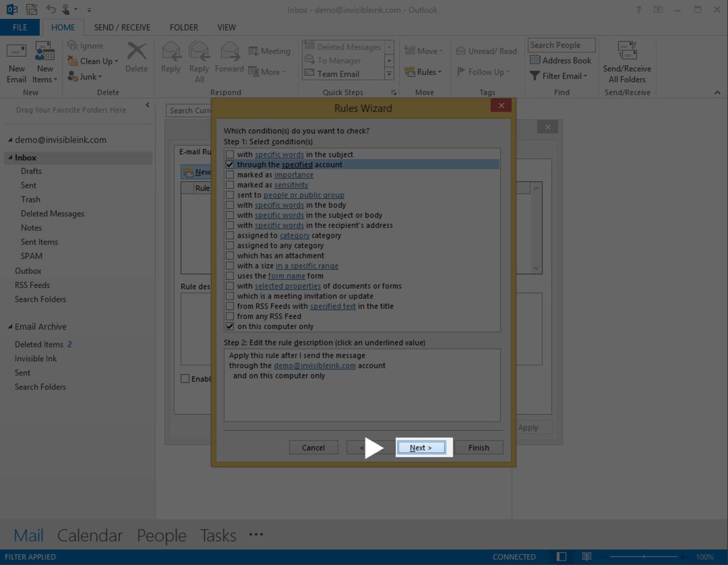Click Send/Receive All Folders icon
This screenshot has width=728, height=565.
[x=627, y=51]
